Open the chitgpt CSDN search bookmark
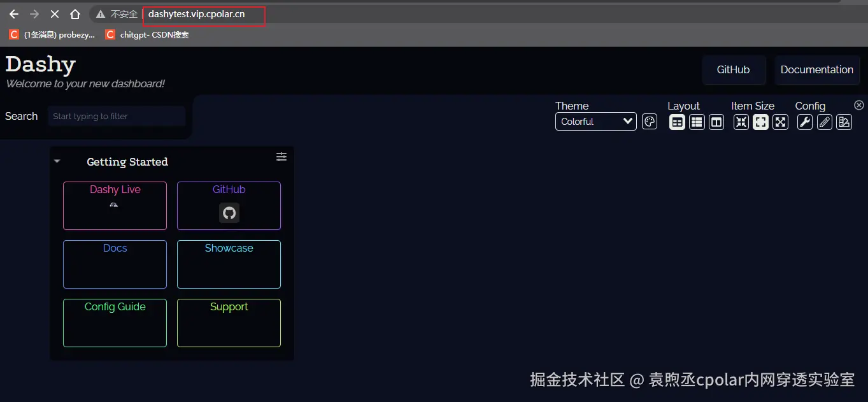Image resolution: width=868 pixels, height=402 pixels. (x=147, y=35)
